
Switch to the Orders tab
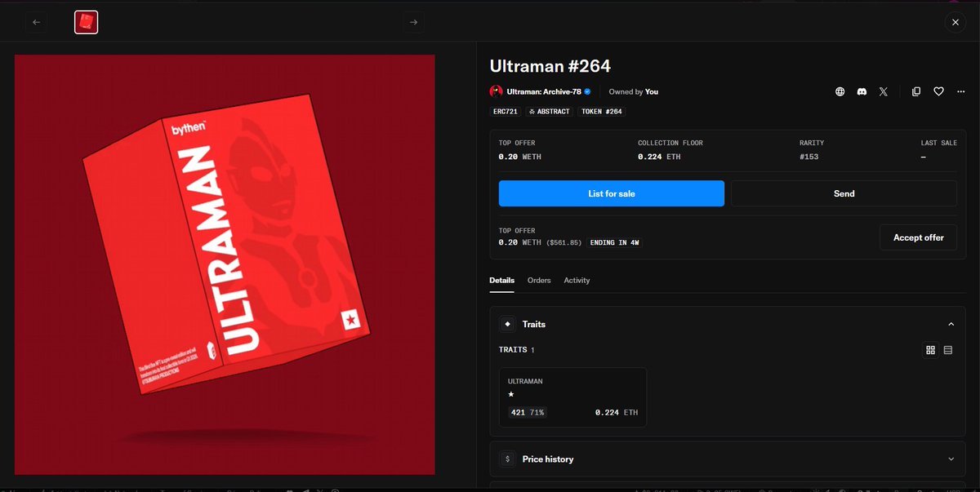[x=539, y=280]
